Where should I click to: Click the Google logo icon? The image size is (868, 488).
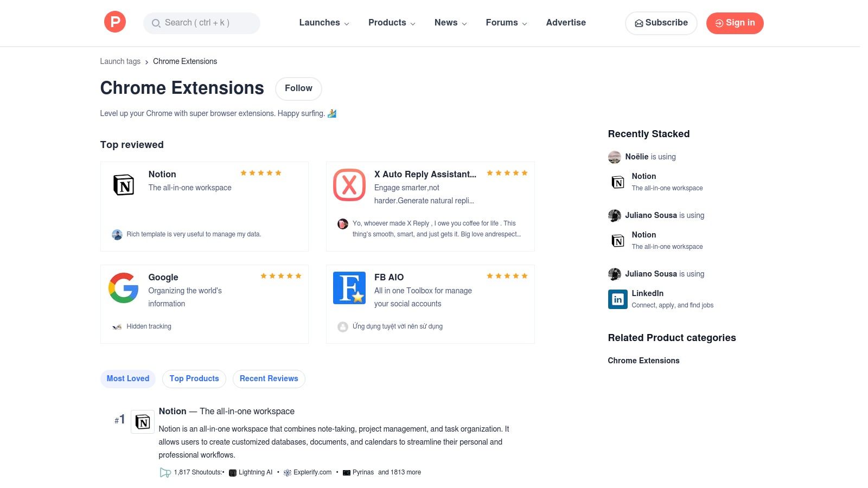point(124,287)
